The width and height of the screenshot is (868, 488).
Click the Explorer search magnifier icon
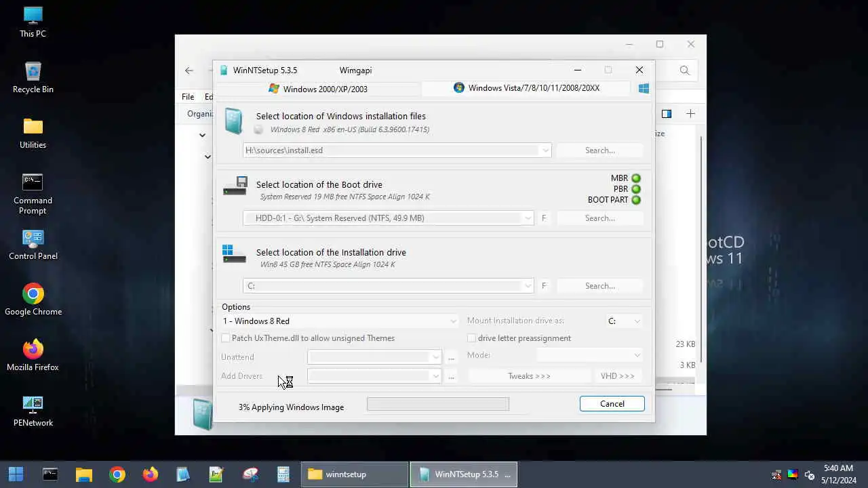click(685, 70)
